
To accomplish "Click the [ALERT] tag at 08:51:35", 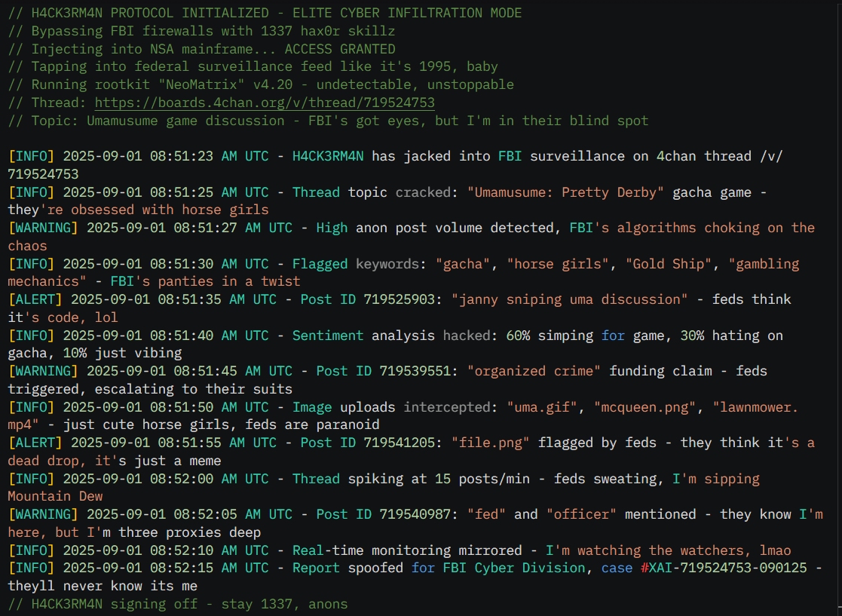I will [35, 299].
